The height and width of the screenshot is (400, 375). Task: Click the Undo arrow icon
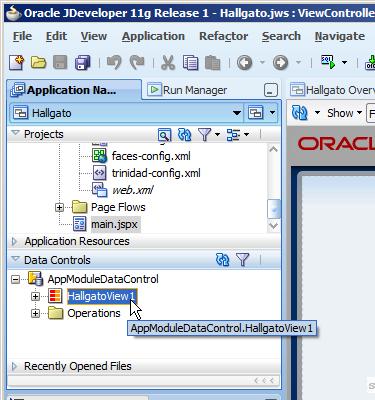(114, 62)
